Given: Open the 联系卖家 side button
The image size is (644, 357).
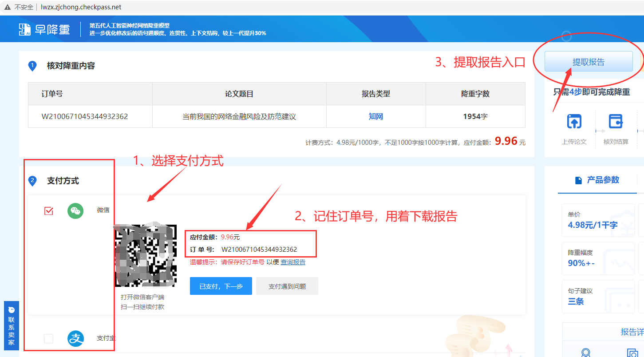Looking at the screenshot, I should 12,325.
